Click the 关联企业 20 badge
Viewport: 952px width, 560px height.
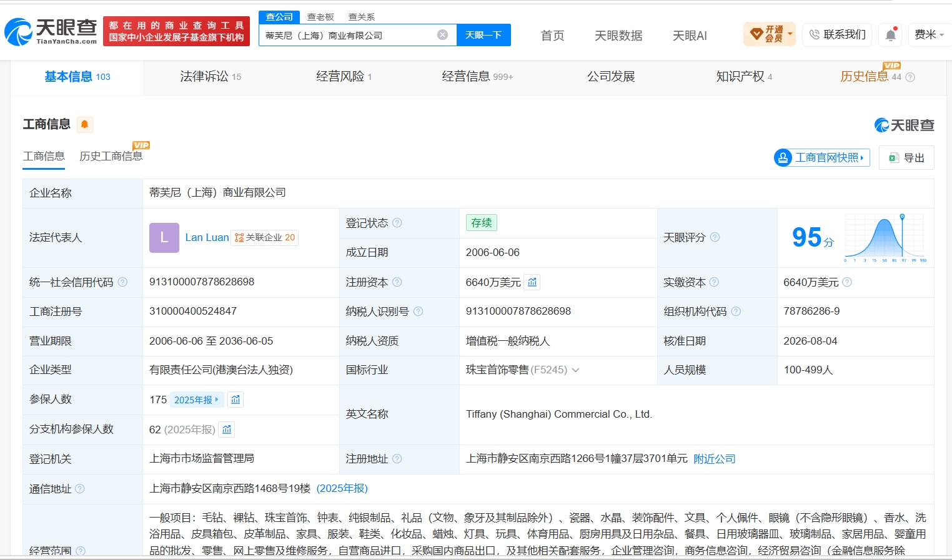click(x=265, y=238)
